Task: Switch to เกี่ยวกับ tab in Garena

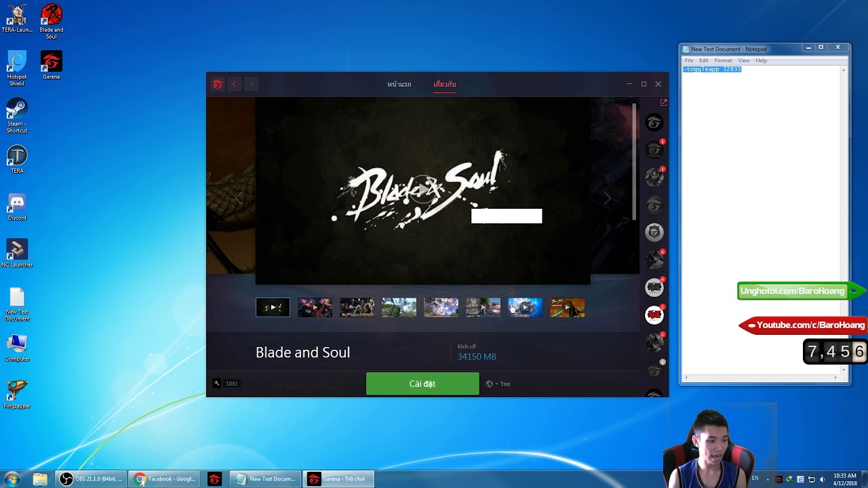Action: point(445,85)
